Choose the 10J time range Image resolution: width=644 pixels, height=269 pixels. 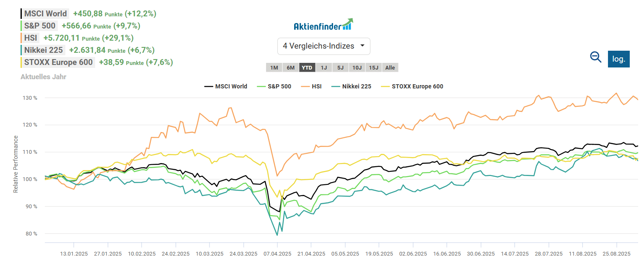point(357,67)
